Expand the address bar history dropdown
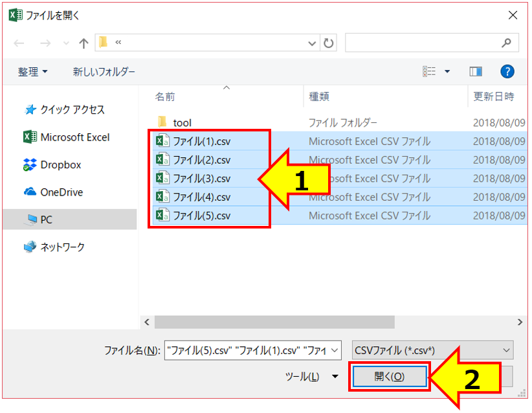The image size is (532, 413). point(312,43)
